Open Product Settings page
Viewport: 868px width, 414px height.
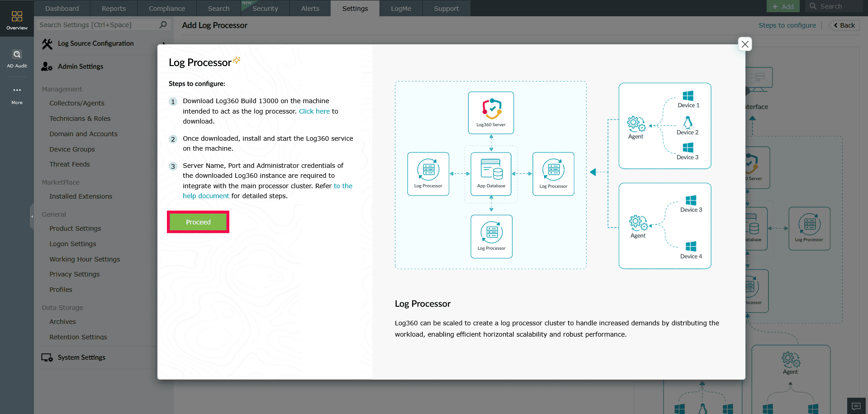point(75,228)
